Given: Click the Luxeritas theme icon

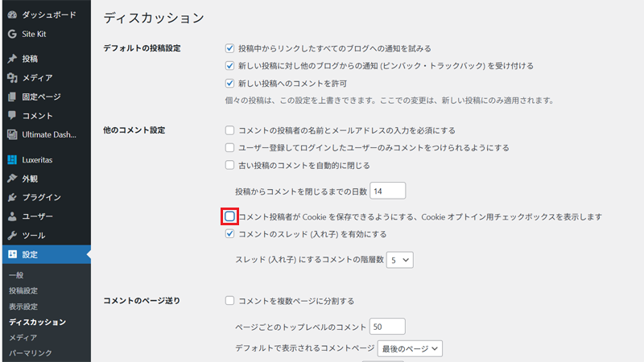Looking at the screenshot, I should coord(12,159).
